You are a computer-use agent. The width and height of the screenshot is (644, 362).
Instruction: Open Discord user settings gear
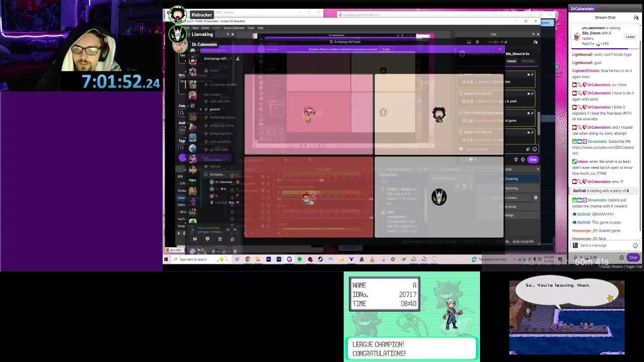(x=234, y=251)
